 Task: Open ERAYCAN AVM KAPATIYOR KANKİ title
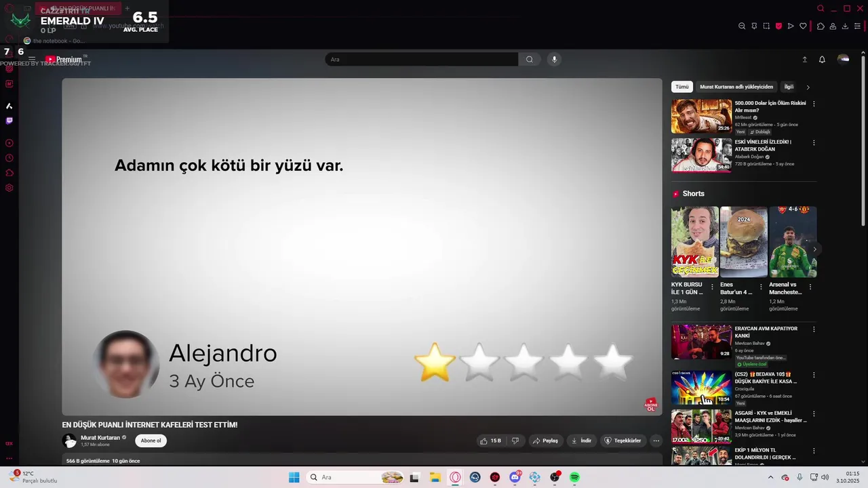[x=766, y=332]
